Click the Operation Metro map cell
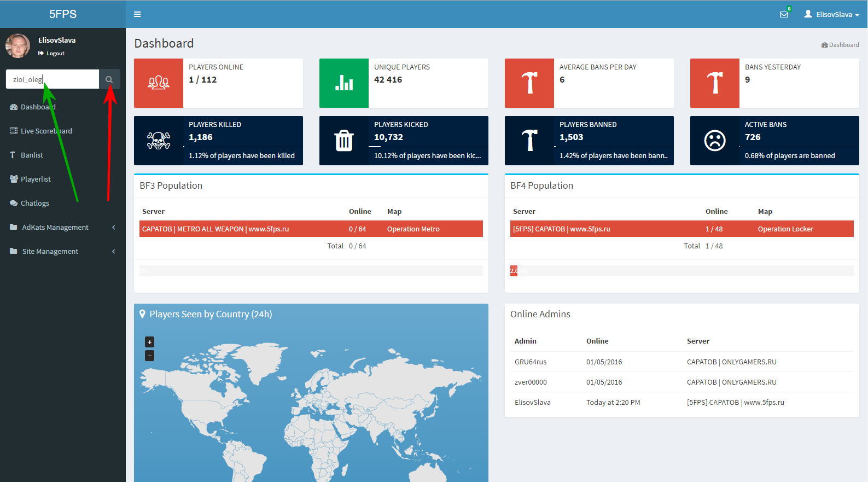This screenshot has height=482, width=868. 413,229
